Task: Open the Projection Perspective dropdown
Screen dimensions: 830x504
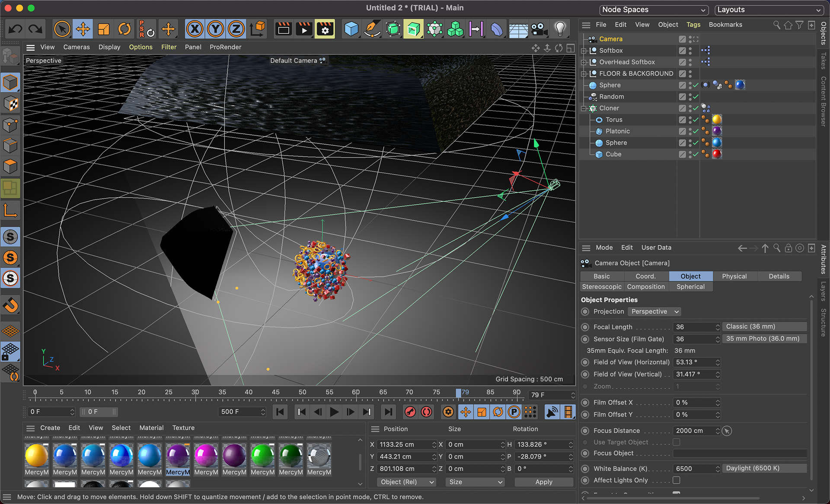Action: [x=654, y=311]
